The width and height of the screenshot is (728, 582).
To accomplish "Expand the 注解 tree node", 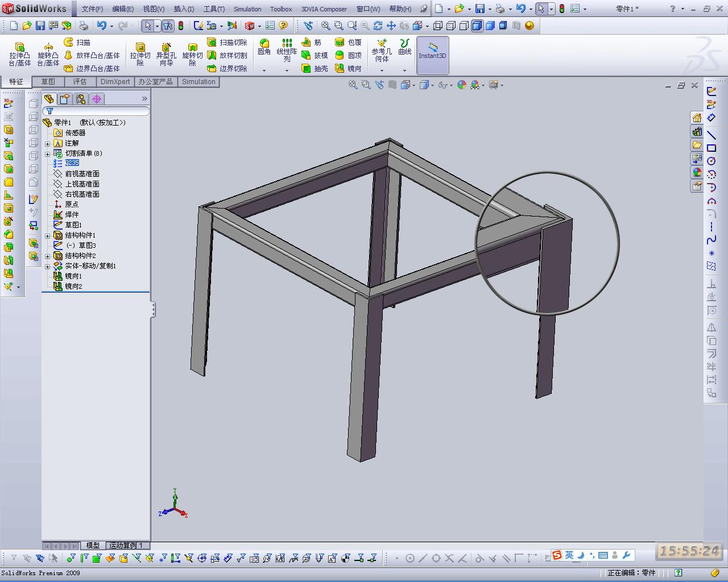I will (48, 143).
